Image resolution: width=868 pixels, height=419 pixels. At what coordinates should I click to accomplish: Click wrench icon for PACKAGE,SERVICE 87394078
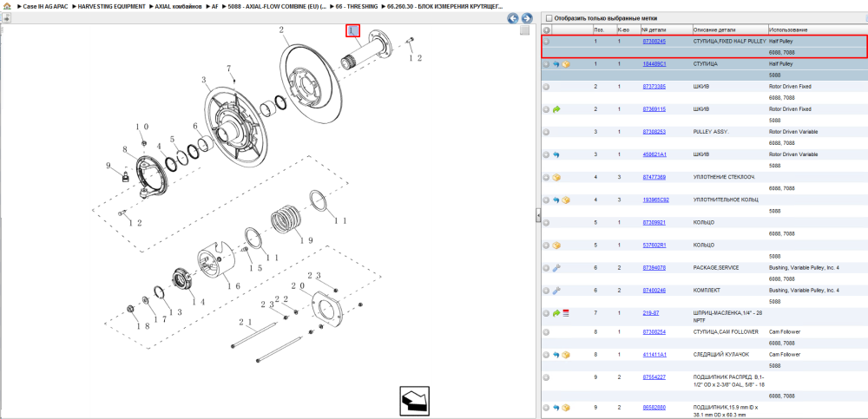(x=556, y=268)
